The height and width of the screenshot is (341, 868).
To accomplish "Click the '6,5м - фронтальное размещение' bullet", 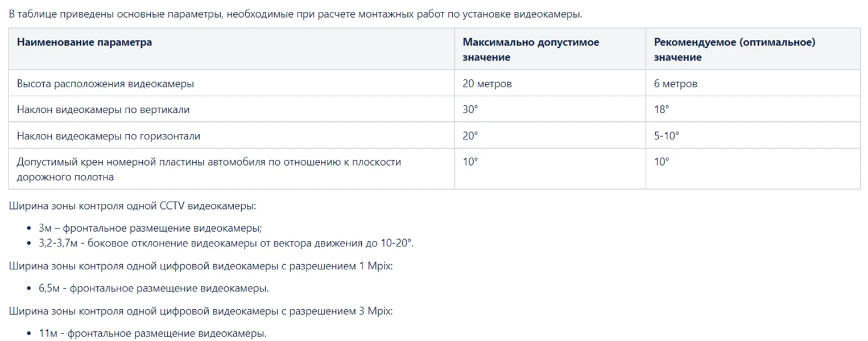I will click(154, 288).
